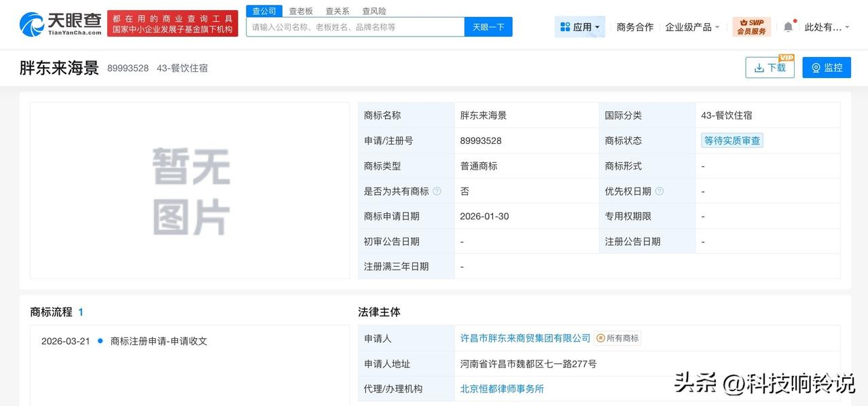Click inside the company search input field

click(x=353, y=26)
